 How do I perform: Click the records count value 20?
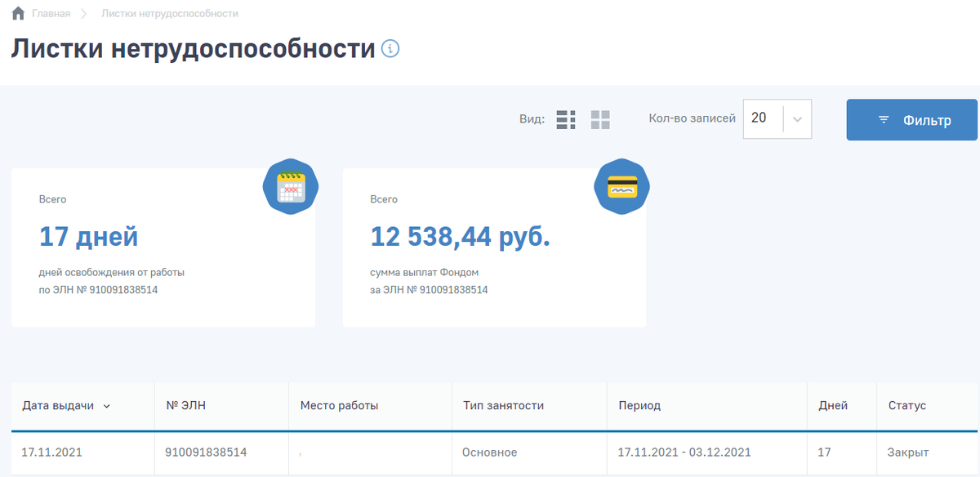759,118
